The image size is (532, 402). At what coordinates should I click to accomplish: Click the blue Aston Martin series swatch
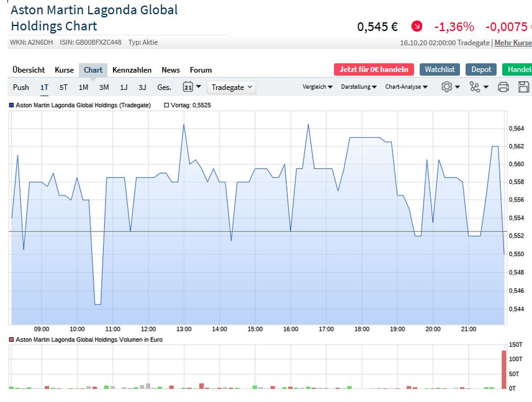click(11, 105)
